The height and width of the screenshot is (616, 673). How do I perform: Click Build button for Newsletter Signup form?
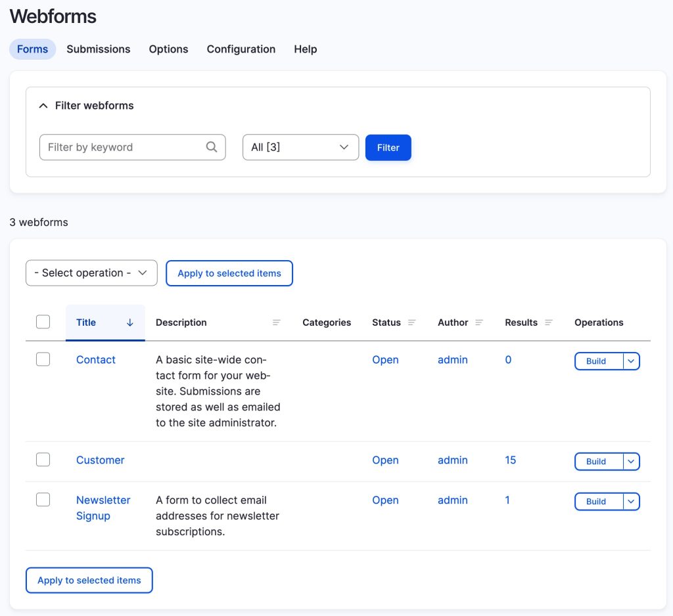599,502
